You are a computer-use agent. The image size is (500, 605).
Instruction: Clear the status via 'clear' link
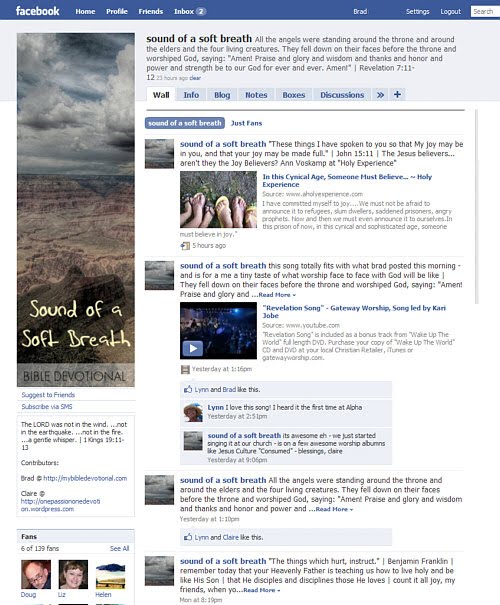tap(195, 78)
